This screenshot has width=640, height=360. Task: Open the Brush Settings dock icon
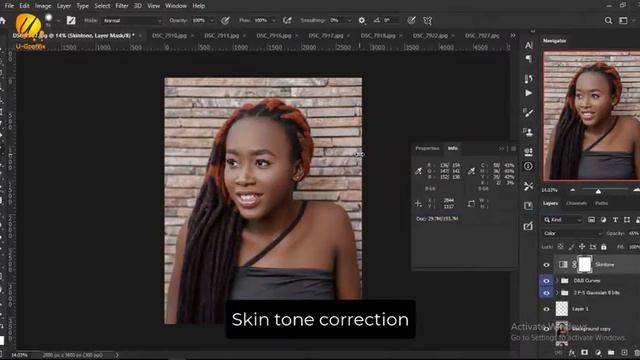528,113
